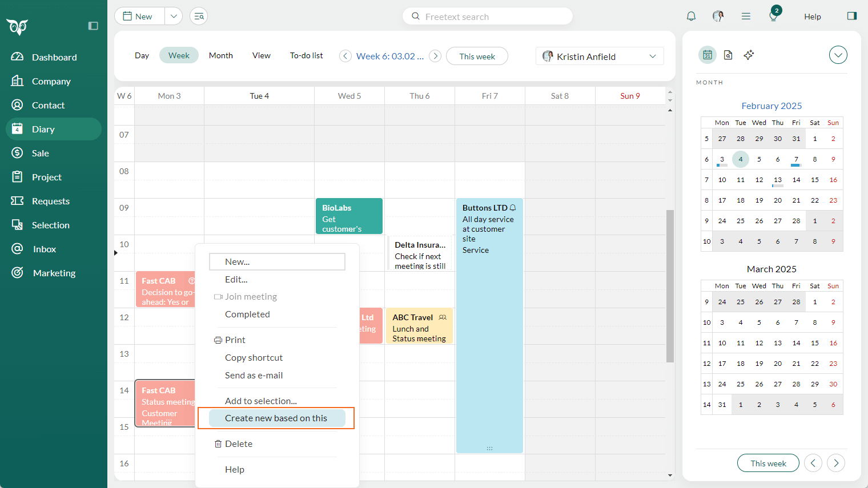Select February 13 in mini calendar
868x488 pixels.
tap(778, 180)
